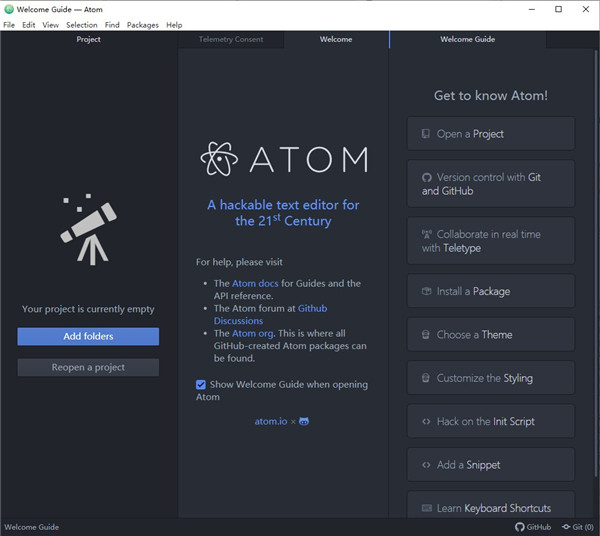Maximize the Atom window
Viewport: 600px width, 536px height.
(x=558, y=9)
